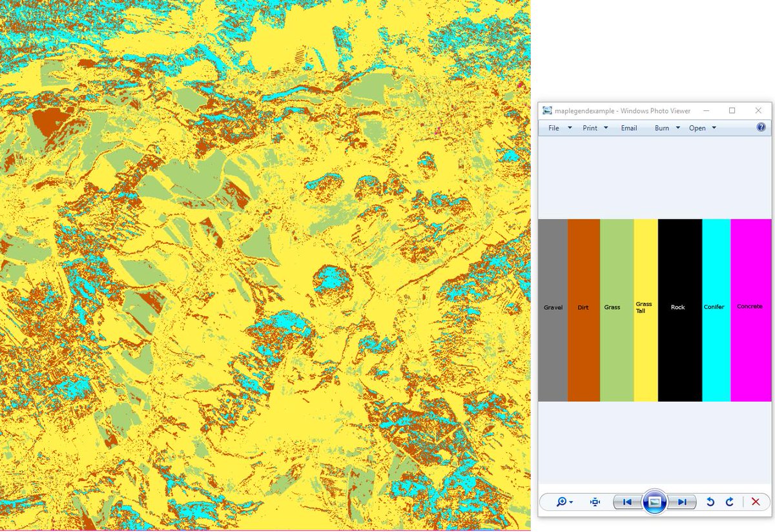Screen dimensions: 775x532
Task: Expand the Print dropdown arrow
Action: click(606, 128)
